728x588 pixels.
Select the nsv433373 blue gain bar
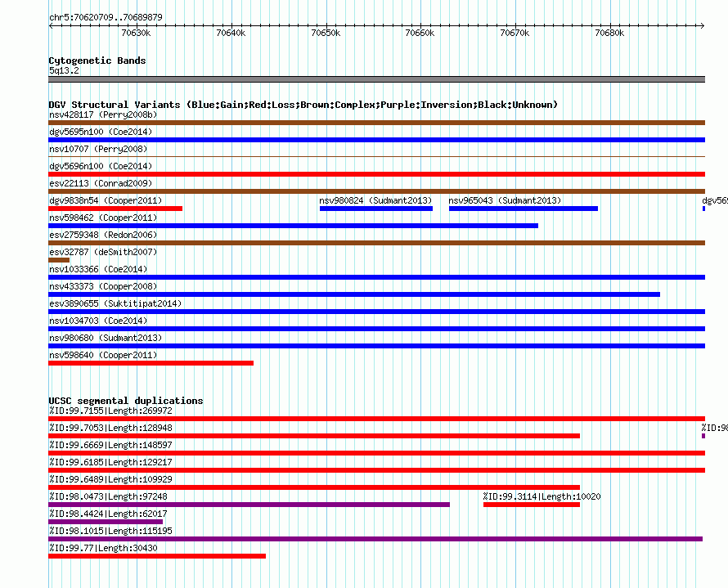(x=354, y=294)
